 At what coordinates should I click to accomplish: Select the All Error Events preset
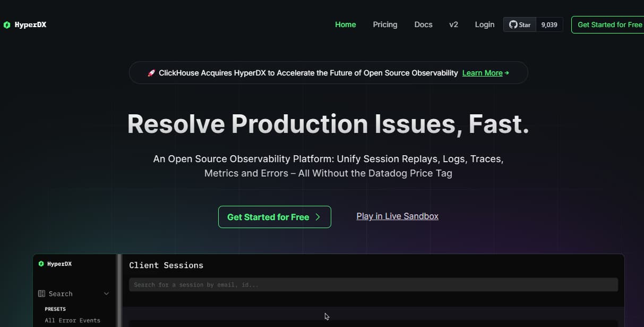(x=73, y=320)
